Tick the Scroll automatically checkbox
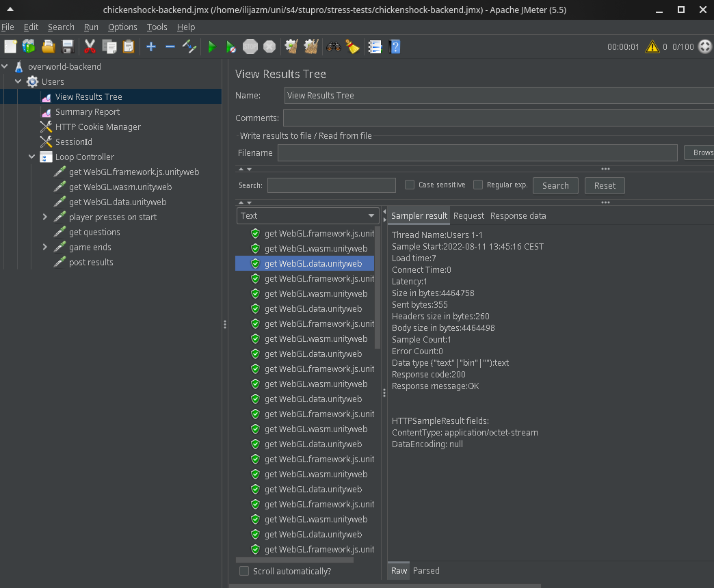 click(244, 571)
